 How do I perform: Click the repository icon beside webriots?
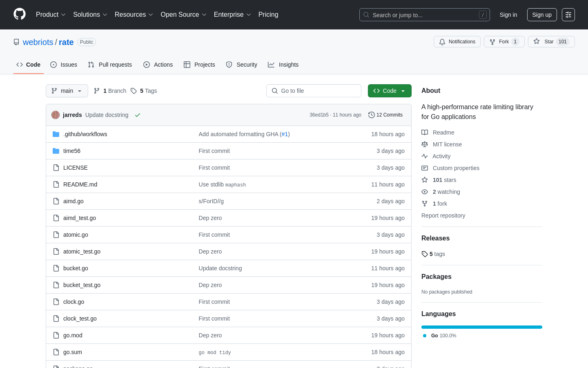coord(16,42)
